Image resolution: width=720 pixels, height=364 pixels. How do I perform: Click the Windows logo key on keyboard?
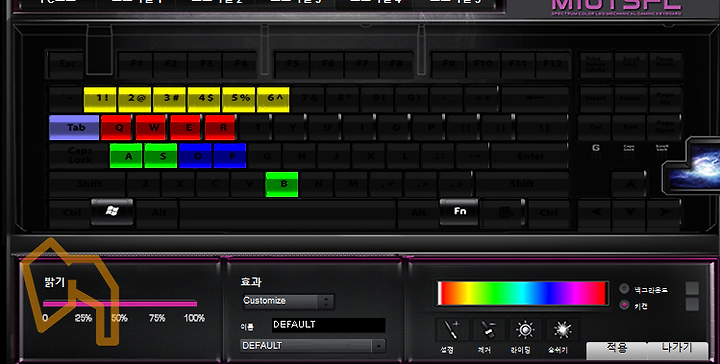tap(112, 212)
